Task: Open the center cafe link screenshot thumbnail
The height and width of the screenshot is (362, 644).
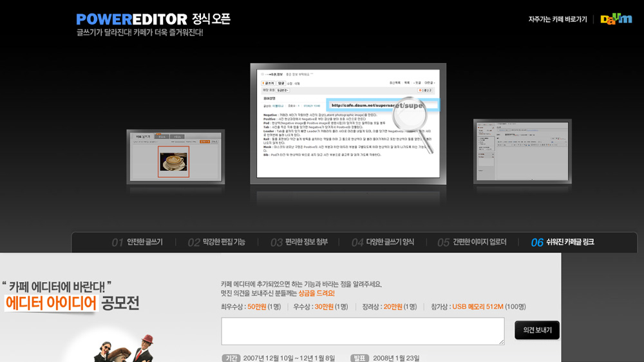Action: [348, 124]
